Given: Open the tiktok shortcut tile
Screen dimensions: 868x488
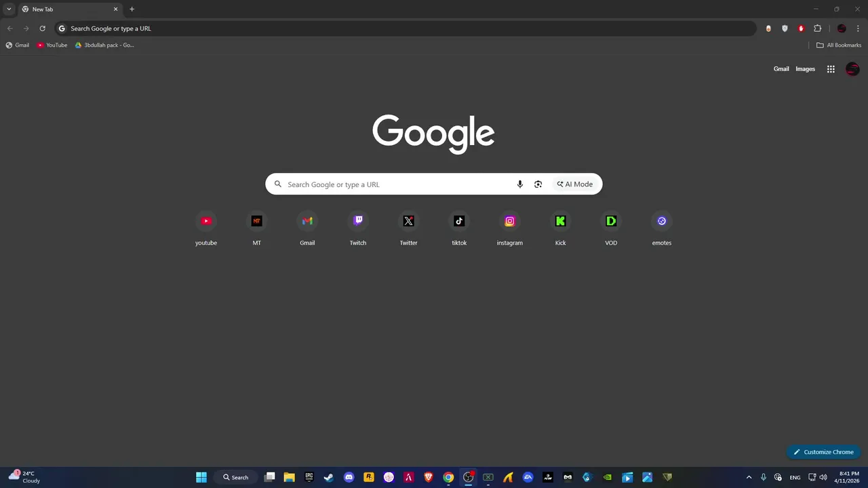Looking at the screenshot, I should click(459, 229).
